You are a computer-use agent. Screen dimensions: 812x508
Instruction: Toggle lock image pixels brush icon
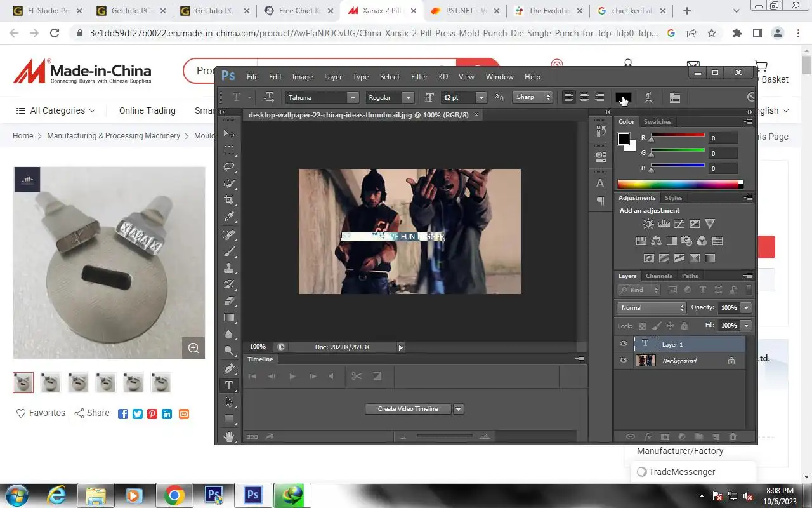coord(657,325)
